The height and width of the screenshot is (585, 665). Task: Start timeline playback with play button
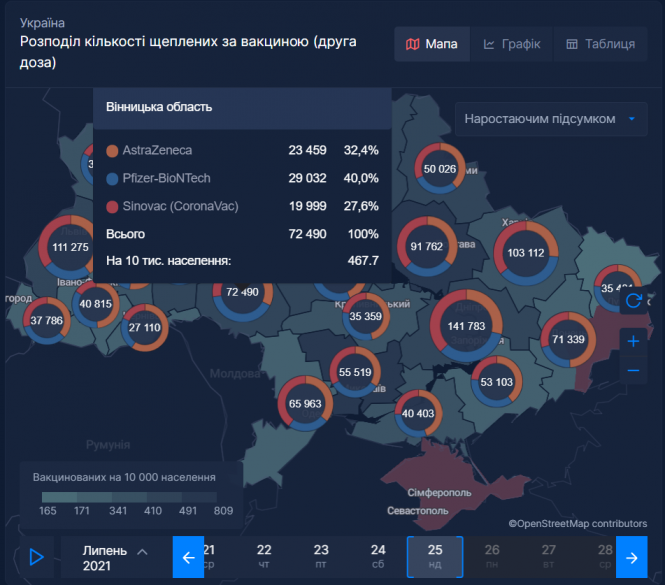coord(36,557)
